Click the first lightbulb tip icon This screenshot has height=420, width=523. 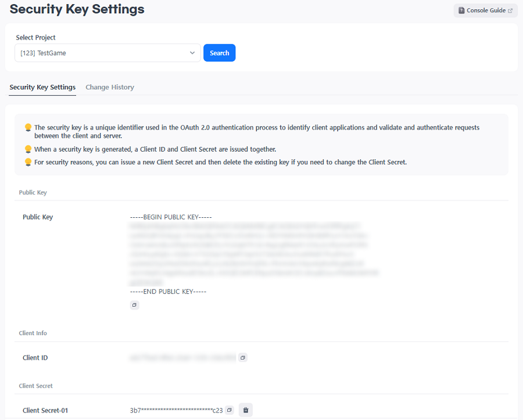coord(28,127)
